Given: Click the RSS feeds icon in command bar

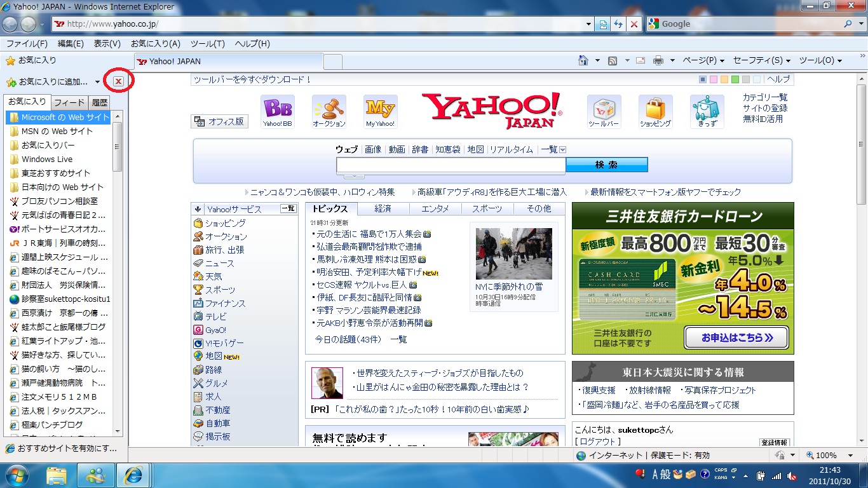Looking at the screenshot, I should (x=613, y=60).
